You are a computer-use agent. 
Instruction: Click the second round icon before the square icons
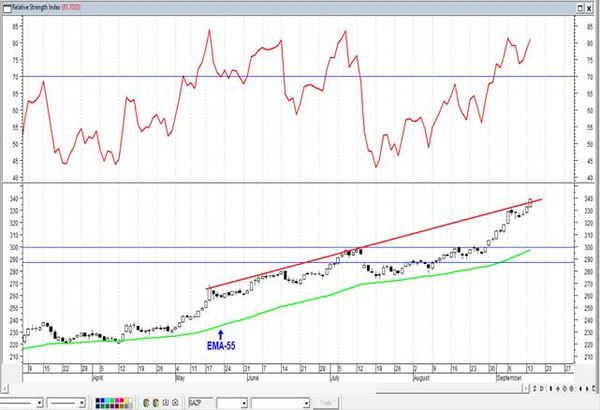(x=156, y=403)
